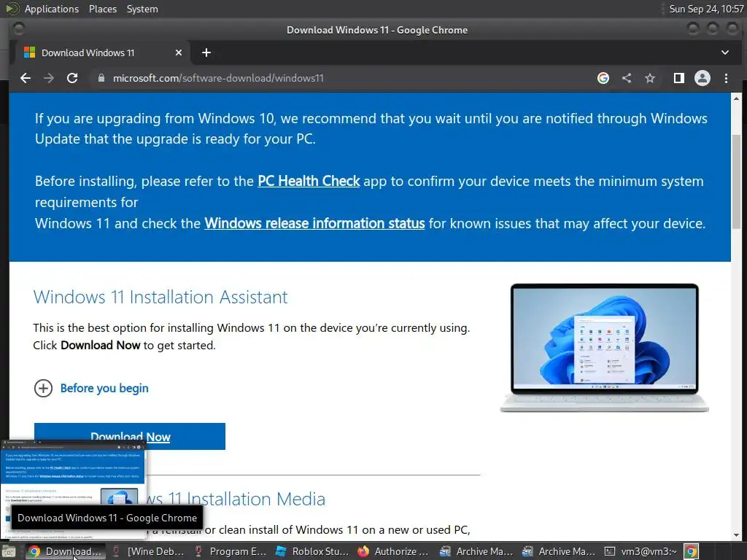The height and width of the screenshot is (560, 747).
Task: Expand the Before you begin section
Action: (91, 388)
